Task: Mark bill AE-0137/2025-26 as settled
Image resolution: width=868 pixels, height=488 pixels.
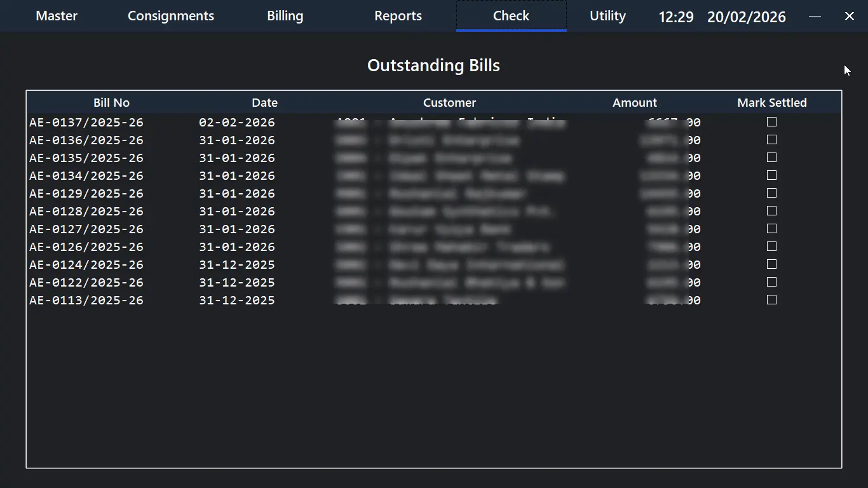Action: tap(771, 122)
